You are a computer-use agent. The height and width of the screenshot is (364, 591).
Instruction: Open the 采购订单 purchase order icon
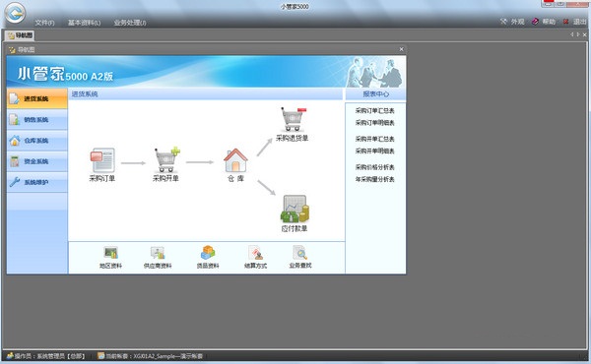pyautogui.click(x=102, y=160)
